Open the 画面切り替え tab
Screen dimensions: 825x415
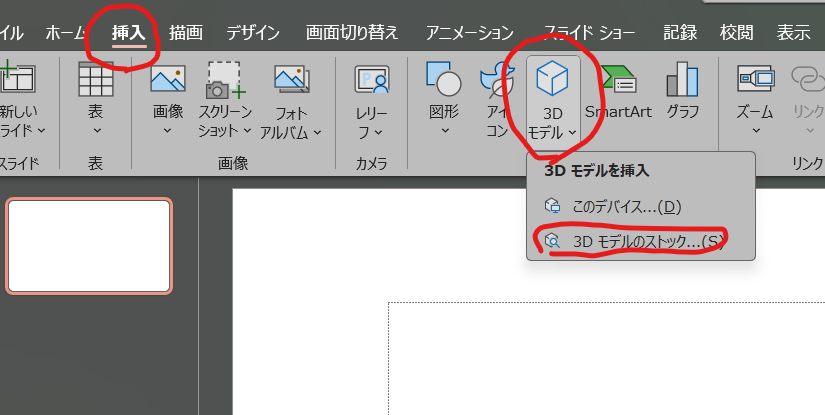352,33
